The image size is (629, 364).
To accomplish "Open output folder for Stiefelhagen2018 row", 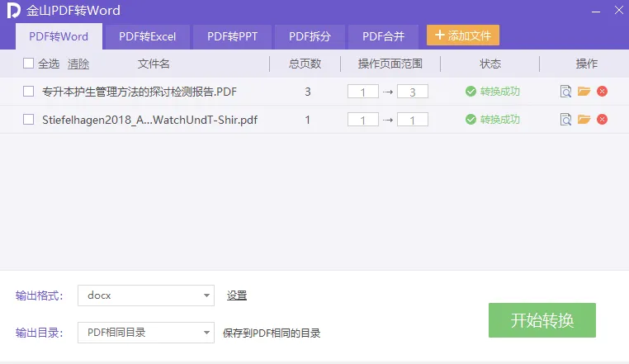I will pos(584,120).
